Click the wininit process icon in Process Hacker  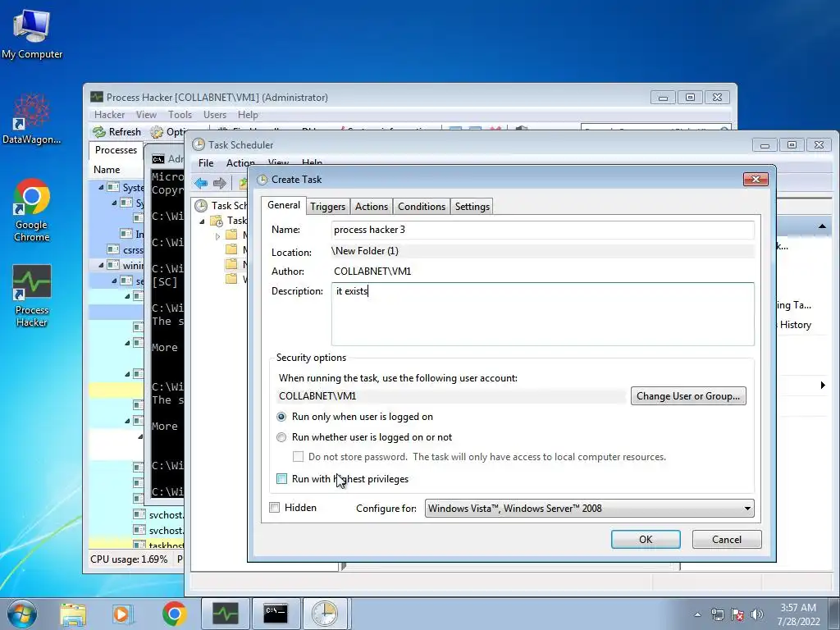coord(113,265)
